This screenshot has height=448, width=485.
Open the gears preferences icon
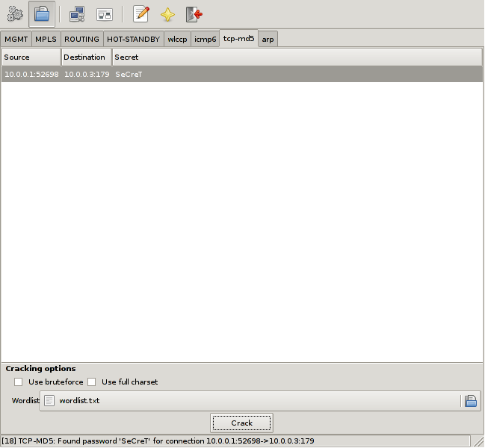point(15,14)
